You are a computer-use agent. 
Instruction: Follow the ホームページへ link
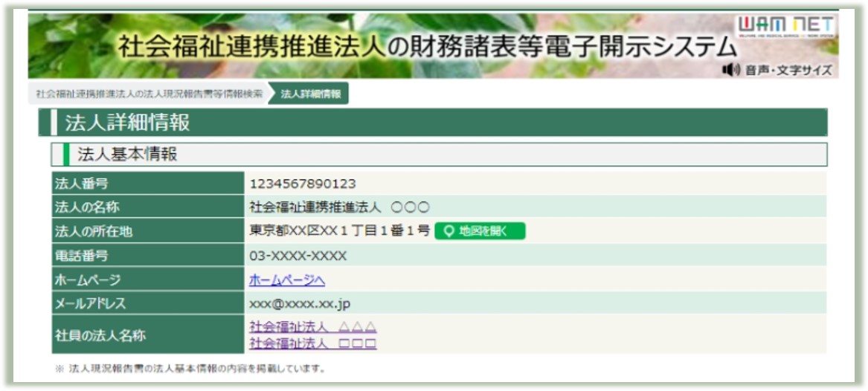tap(287, 281)
